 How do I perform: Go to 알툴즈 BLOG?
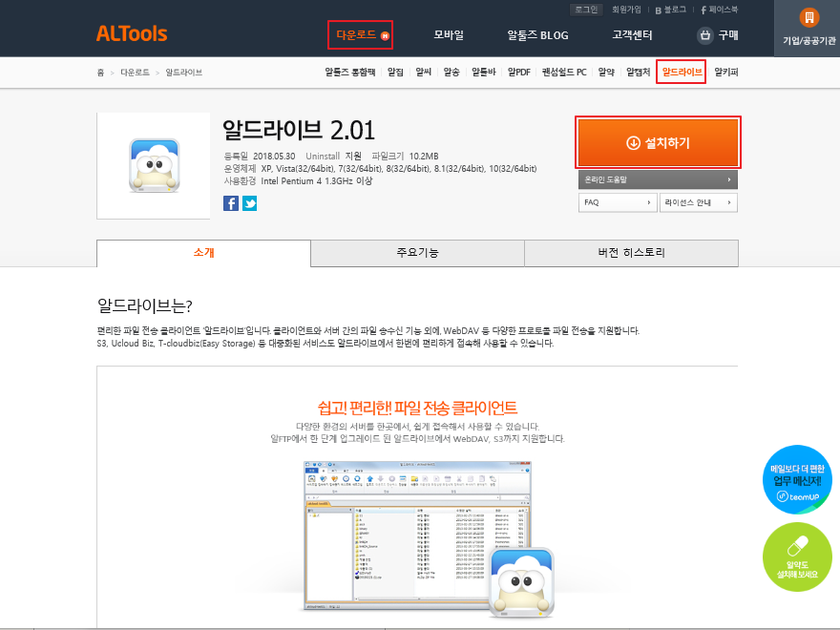tap(537, 34)
